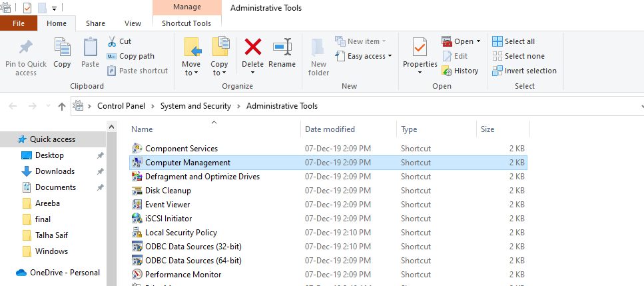Click System and Security breadcrumb

tap(196, 106)
